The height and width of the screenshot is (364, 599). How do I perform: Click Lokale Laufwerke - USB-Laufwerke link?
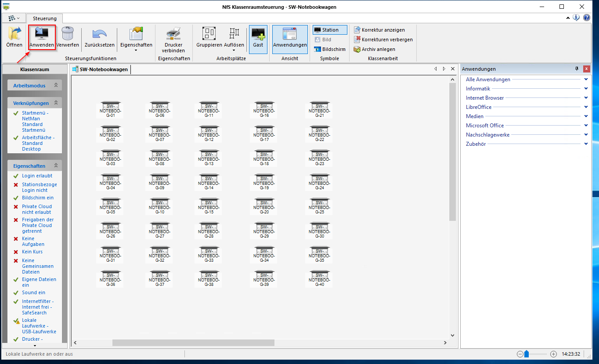coord(39,326)
